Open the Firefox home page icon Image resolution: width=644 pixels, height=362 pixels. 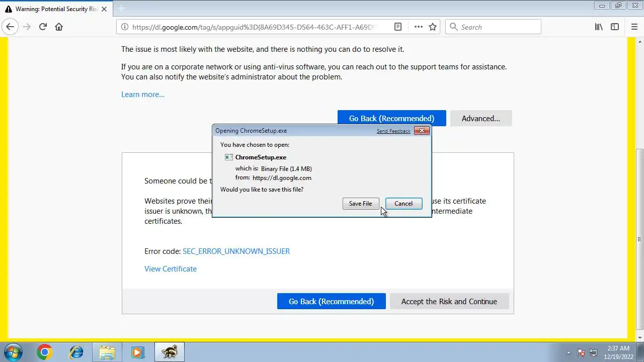59,27
